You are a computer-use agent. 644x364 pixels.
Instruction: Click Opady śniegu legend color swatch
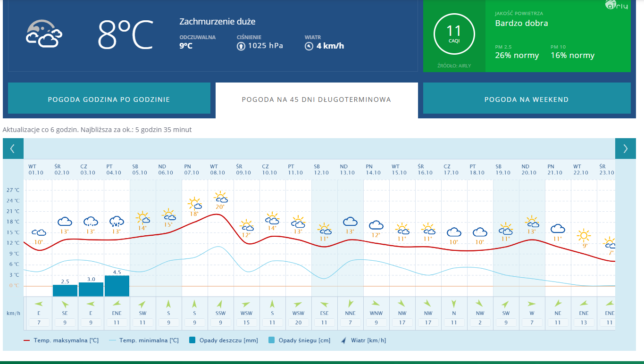coord(272,340)
